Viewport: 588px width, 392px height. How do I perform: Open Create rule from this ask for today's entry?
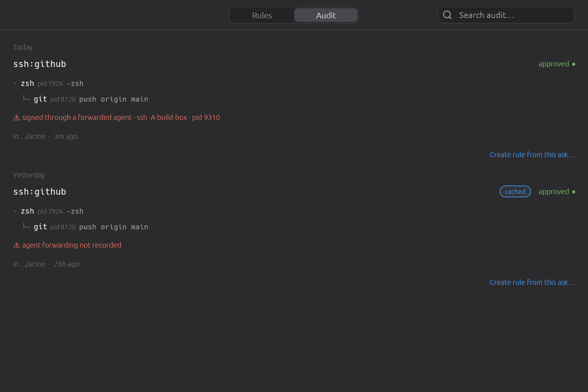coord(532,155)
